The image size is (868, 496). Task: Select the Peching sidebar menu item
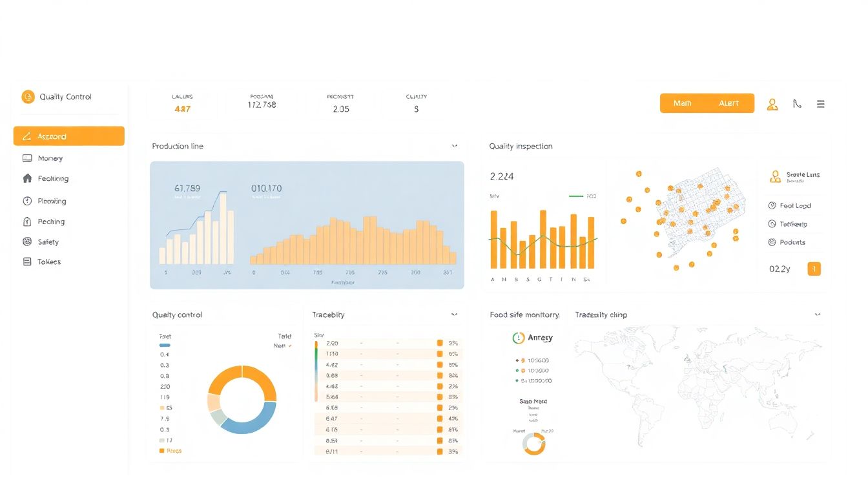coord(51,222)
